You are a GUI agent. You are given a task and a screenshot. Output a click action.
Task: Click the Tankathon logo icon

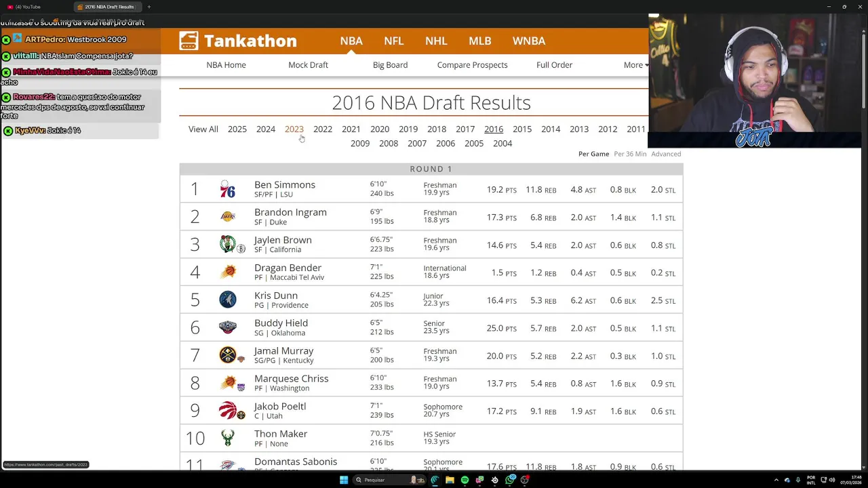[x=189, y=41]
